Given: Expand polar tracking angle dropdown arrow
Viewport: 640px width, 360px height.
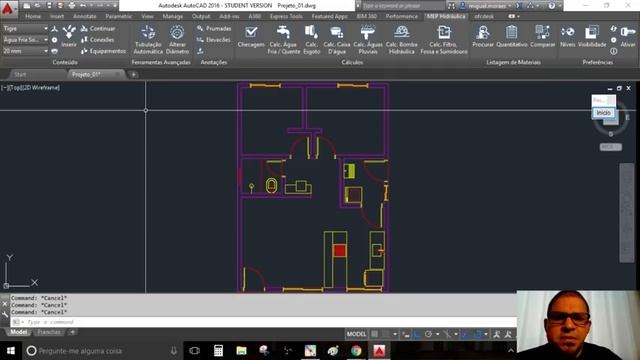Looking at the screenshot, I should coord(438,334).
